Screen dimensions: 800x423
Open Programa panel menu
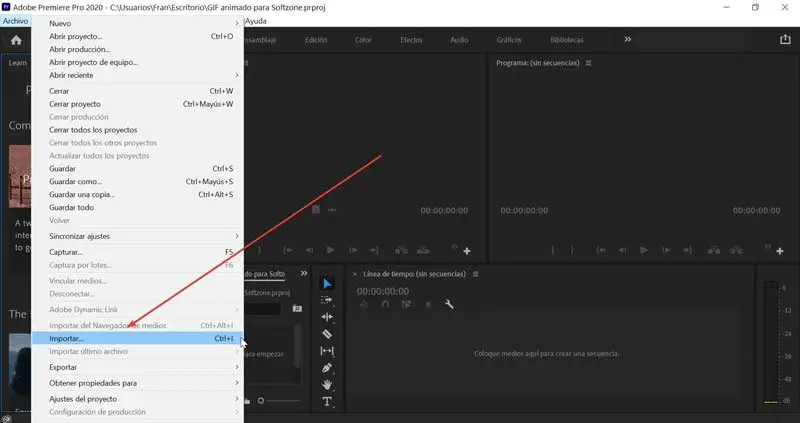pyautogui.click(x=588, y=63)
